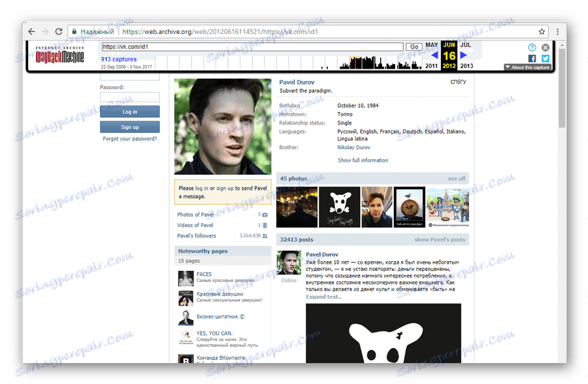Jump to previous capture with left arrow
This screenshot has height=384, width=588.
click(x=434, y=55)
